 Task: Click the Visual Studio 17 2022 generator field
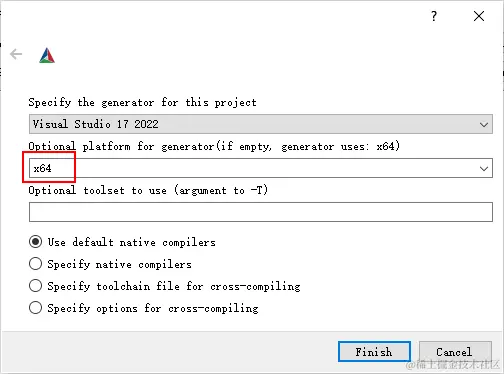(261, 124)
